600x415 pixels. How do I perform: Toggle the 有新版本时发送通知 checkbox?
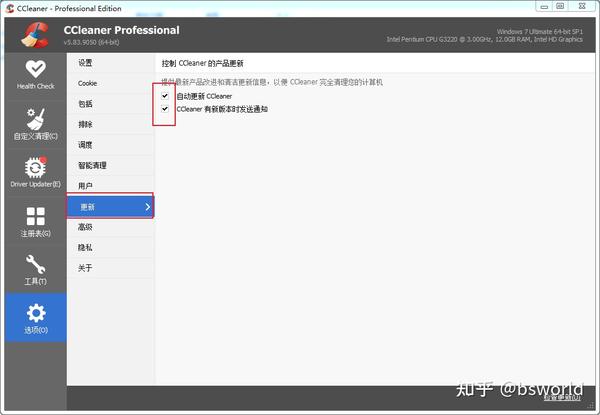[165, 109]
